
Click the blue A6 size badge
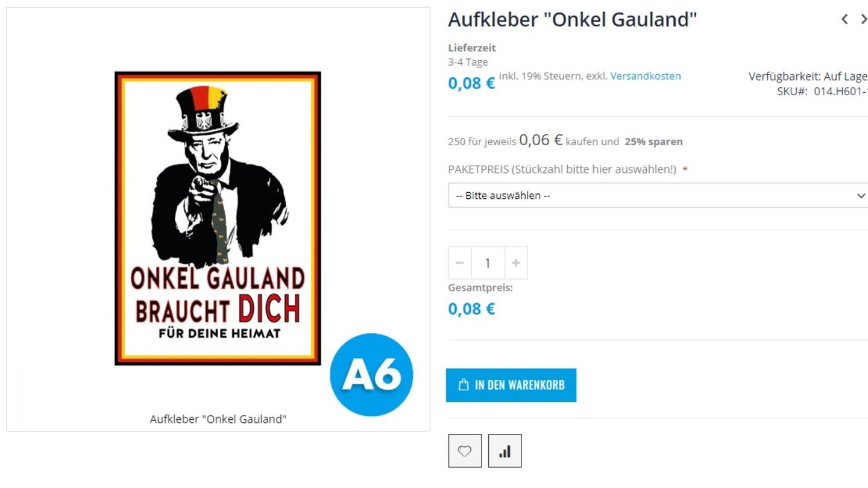tap(371, 375)
